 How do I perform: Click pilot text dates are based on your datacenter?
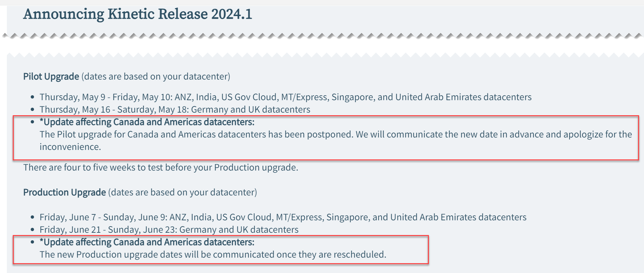click(x=156, y=77)
